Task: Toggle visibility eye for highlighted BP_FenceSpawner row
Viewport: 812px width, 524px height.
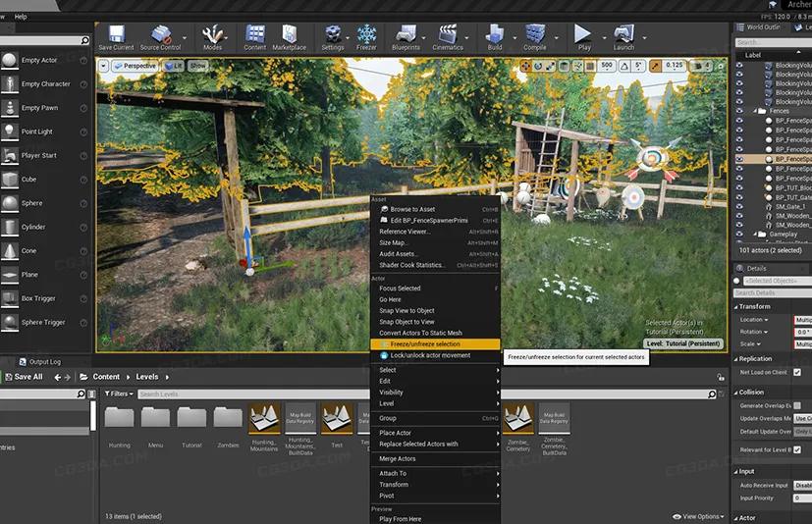Action: (x=739, y=159)
